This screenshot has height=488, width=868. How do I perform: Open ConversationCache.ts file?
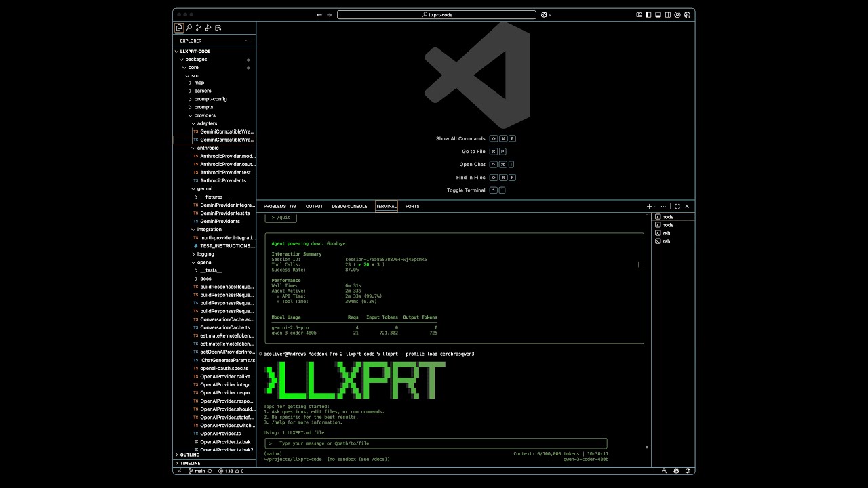point(214,327)
